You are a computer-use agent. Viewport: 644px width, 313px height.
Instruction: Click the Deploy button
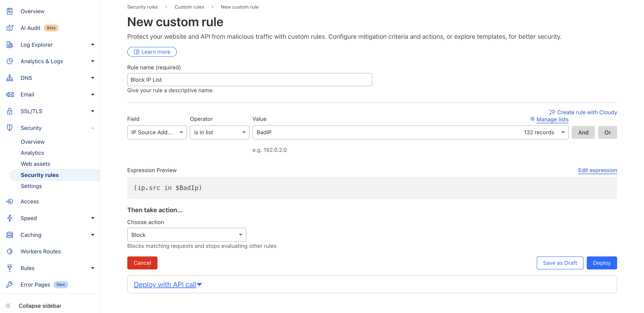[x=601, y=263]
